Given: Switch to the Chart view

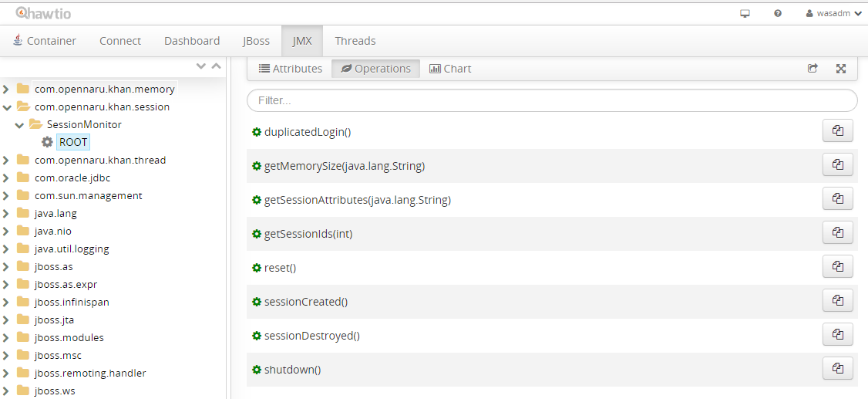Looking at the screenshot, I should click(450, 69).
